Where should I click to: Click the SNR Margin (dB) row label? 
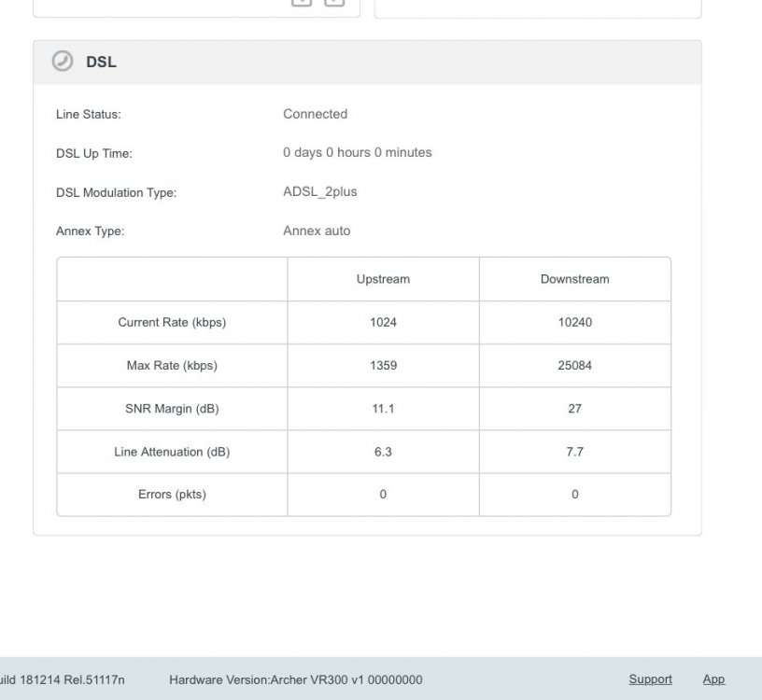[x=172, y=409]
